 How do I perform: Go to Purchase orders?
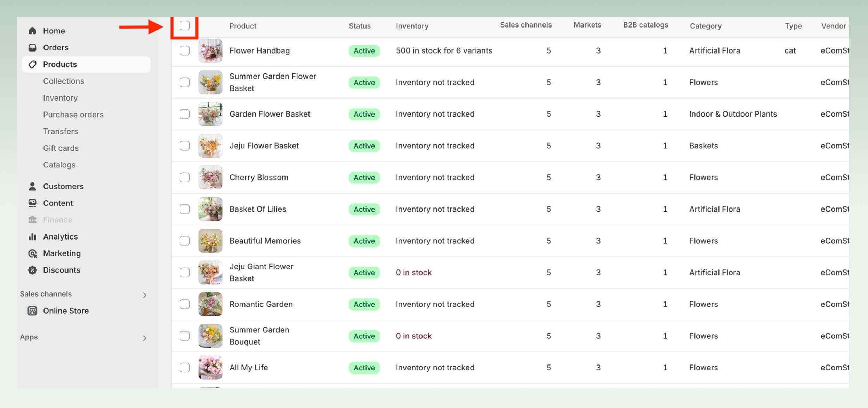point(73,115)
